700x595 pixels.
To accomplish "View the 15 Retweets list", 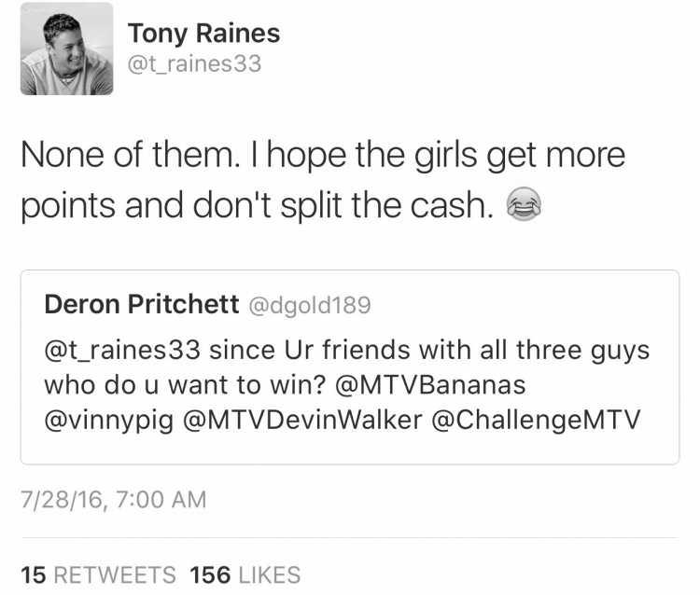I will pyautogui.click(x=98, y=574).
